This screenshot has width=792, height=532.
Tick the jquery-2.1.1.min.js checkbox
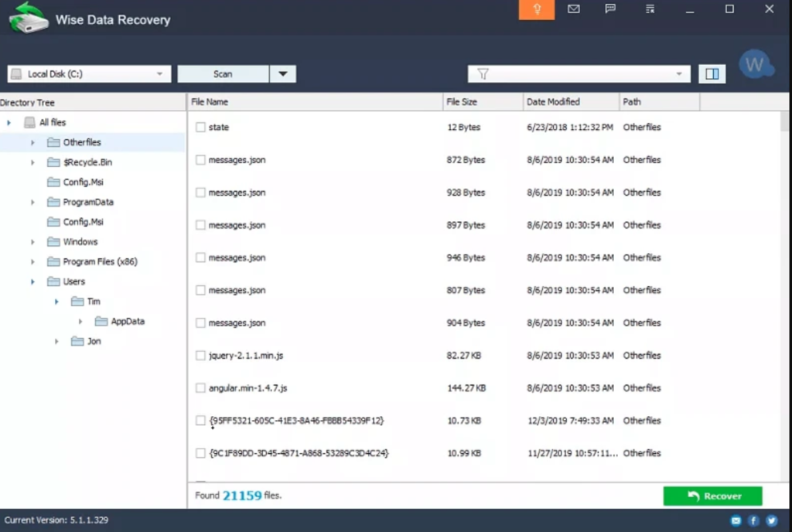200,356
